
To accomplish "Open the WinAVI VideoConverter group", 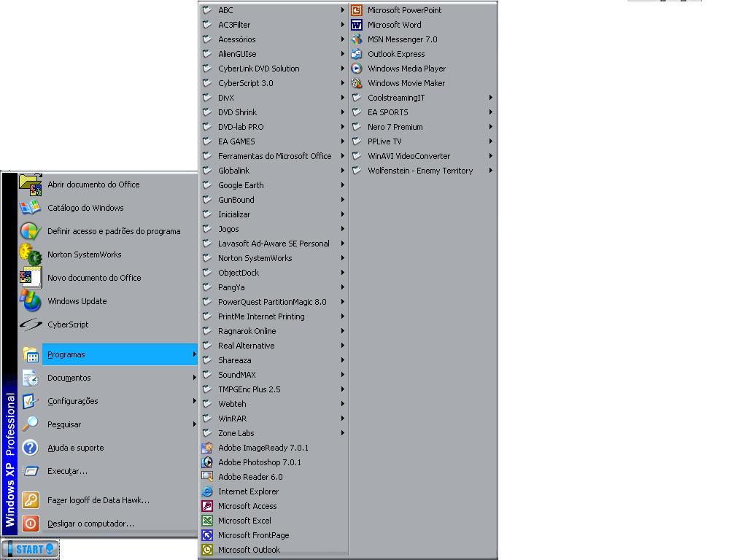I will point(422,156).
